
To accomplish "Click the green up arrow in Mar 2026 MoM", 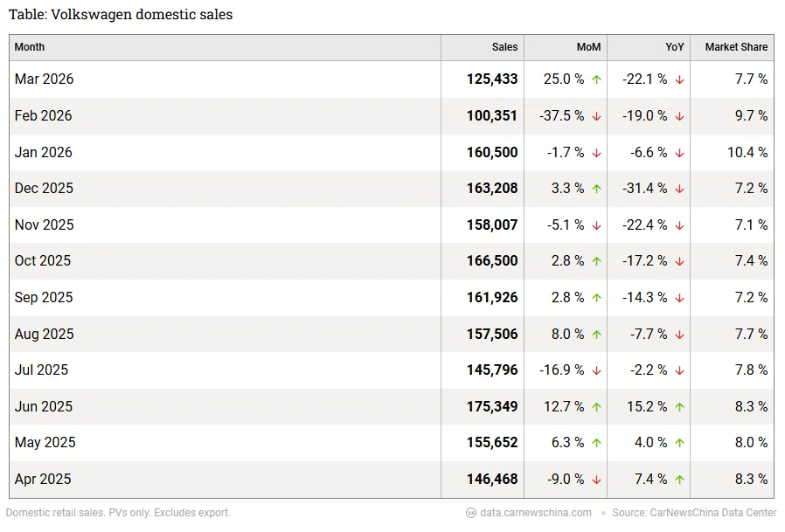I will coord(596,79).
